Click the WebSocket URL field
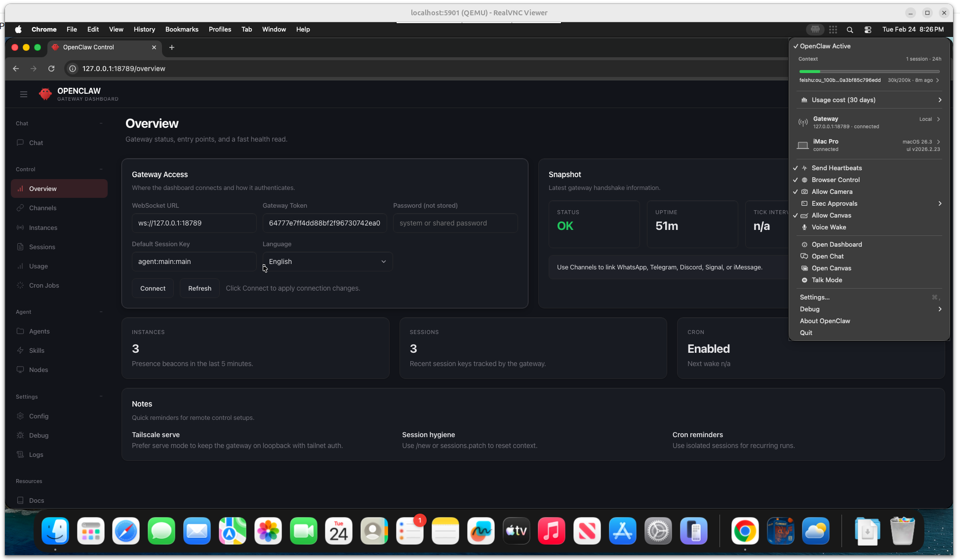The height and width of the screenshot is (560, 960). point(194,223)
